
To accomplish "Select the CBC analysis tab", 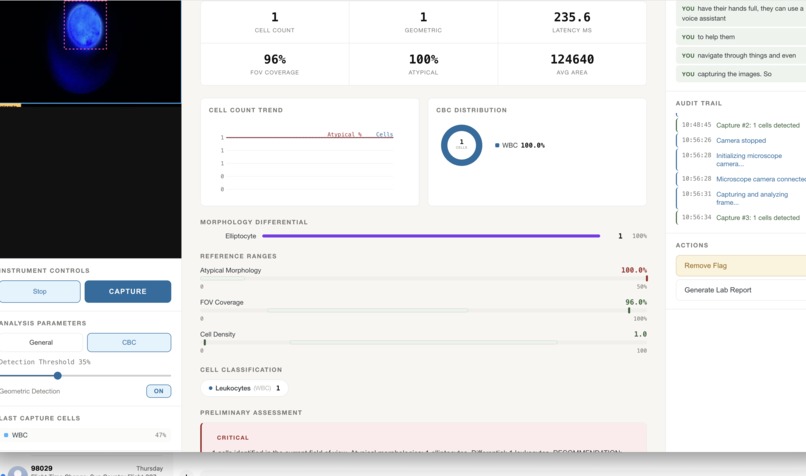I will click(129, 342).
